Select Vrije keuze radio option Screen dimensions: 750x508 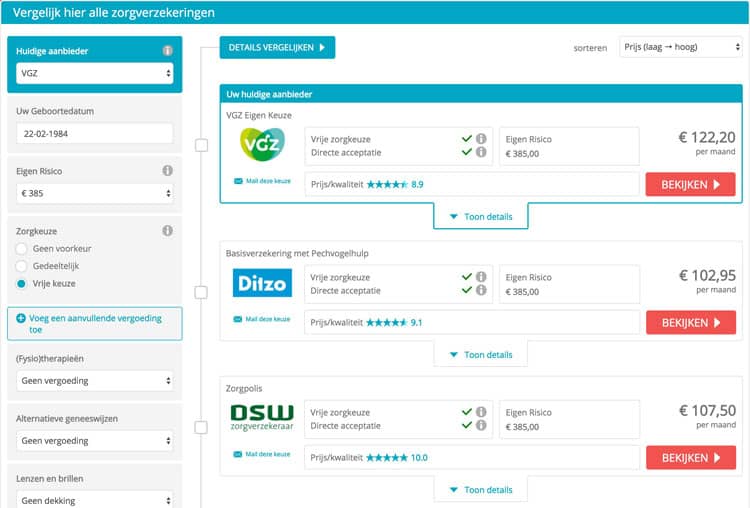[21, 284]
